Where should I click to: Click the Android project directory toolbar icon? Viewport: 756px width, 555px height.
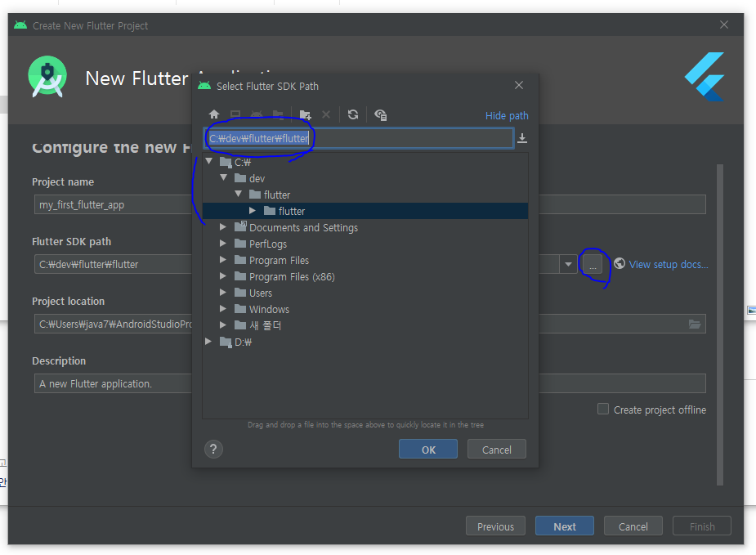point(257,114)
